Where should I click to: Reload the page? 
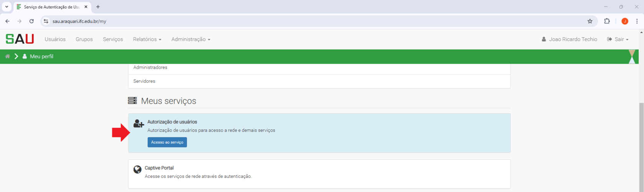tap(31, 21)
